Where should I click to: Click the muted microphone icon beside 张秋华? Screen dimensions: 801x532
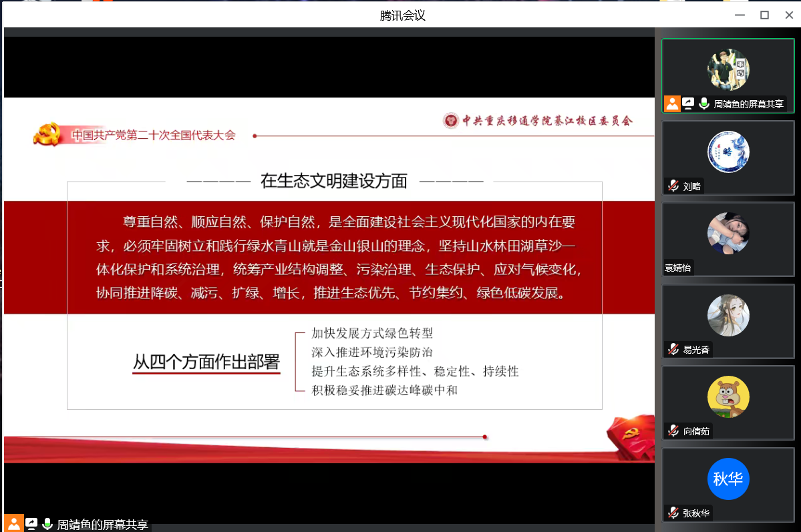click(673, 513)
